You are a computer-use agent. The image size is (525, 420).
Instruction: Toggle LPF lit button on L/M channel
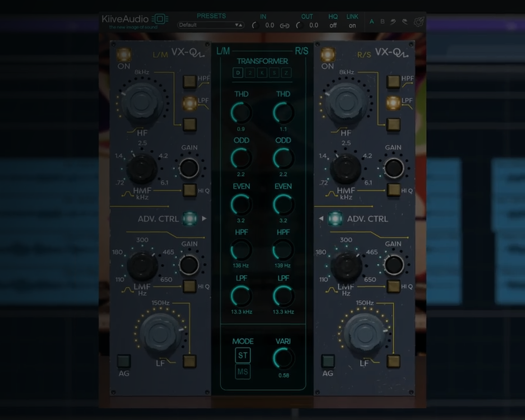(189, 103)
